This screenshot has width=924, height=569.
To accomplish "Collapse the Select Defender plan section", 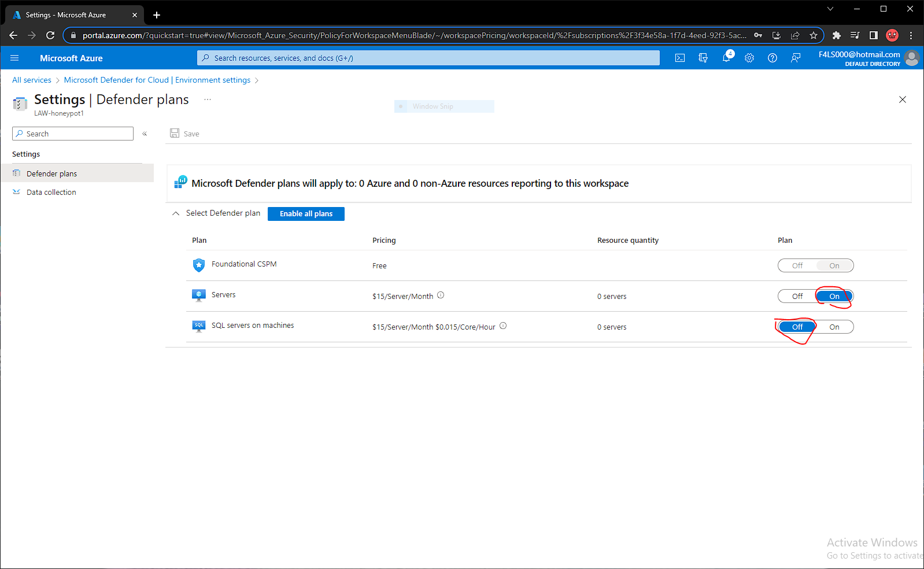I will coord(176,213).
